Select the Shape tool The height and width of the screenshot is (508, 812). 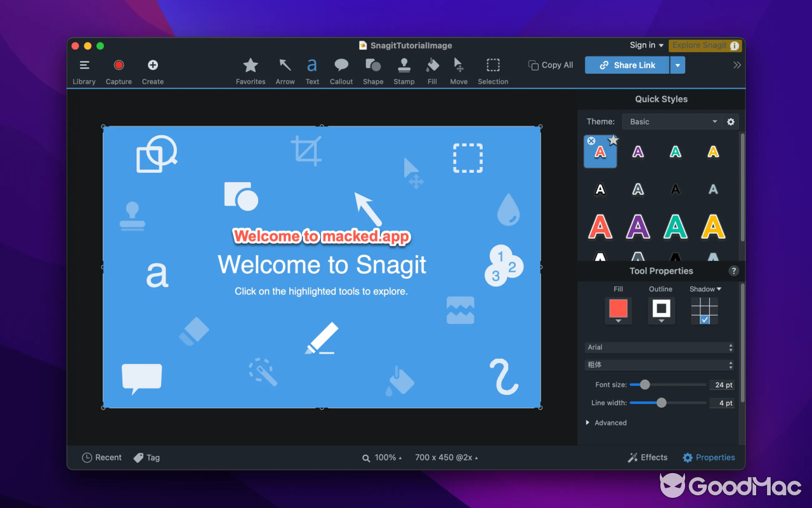(373, 70)
